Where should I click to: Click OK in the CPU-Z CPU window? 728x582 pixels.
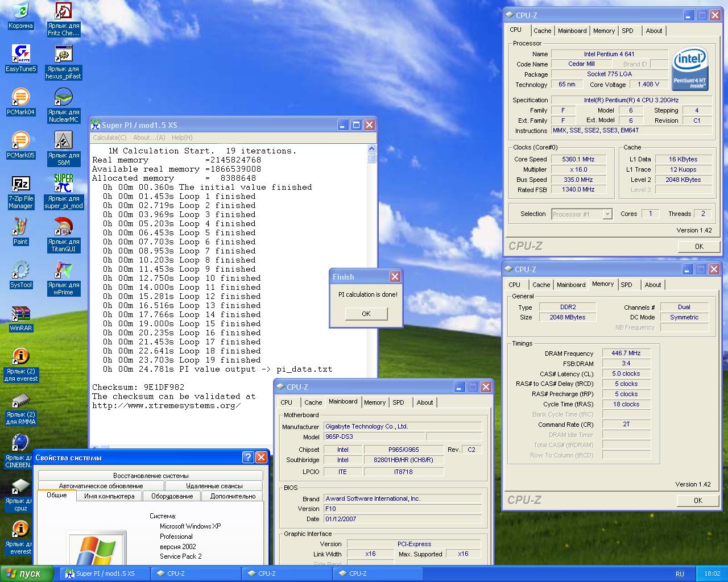[x=699, y=247]
